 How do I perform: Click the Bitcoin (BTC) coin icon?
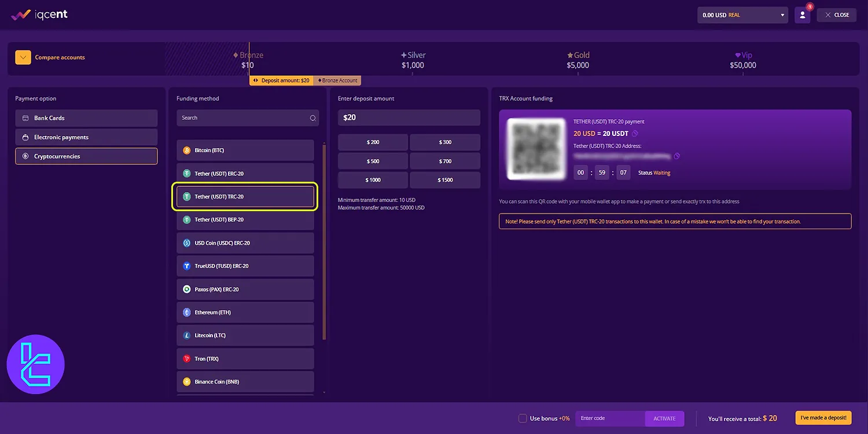click(186, 150)
